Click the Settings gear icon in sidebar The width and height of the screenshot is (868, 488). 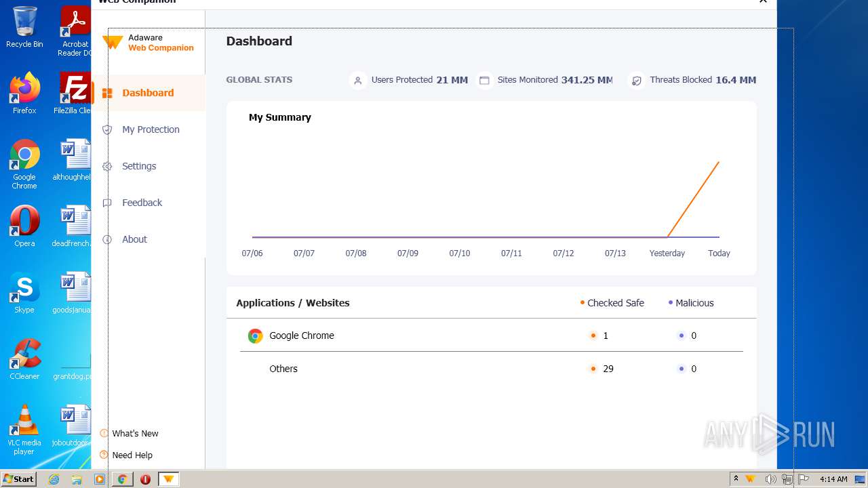point(106,166)
